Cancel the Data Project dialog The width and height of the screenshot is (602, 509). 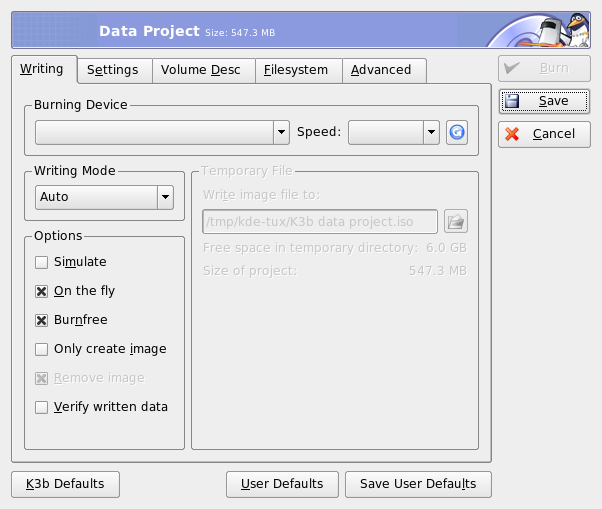click(x=544, y=134)
